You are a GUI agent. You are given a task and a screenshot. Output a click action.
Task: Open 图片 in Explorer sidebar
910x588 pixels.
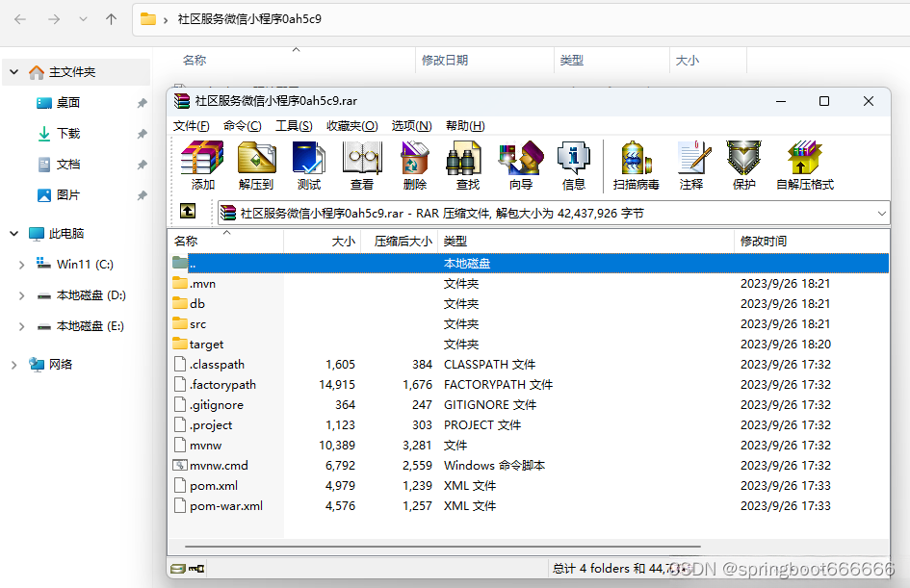pyautogui.click(x=68, y=194)
